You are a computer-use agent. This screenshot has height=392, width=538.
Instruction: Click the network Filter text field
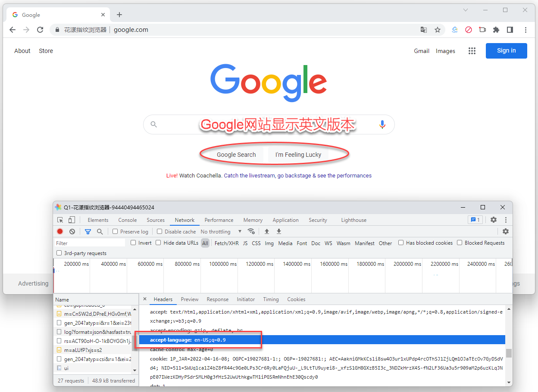click(90, 243)
